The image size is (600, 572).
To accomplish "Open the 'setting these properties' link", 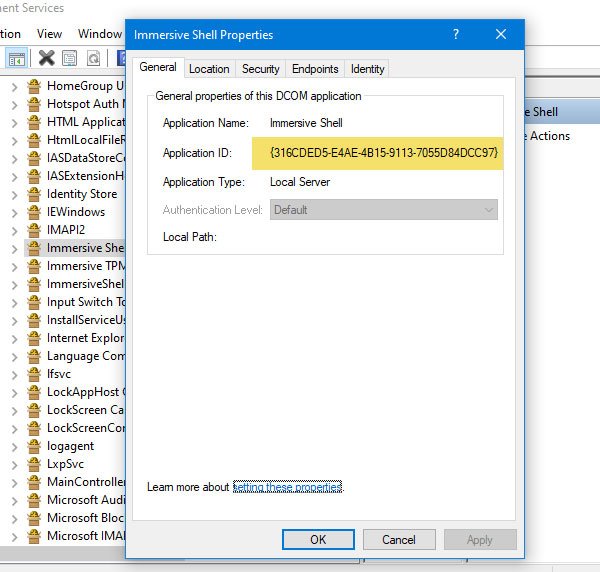I will [287, 487].
